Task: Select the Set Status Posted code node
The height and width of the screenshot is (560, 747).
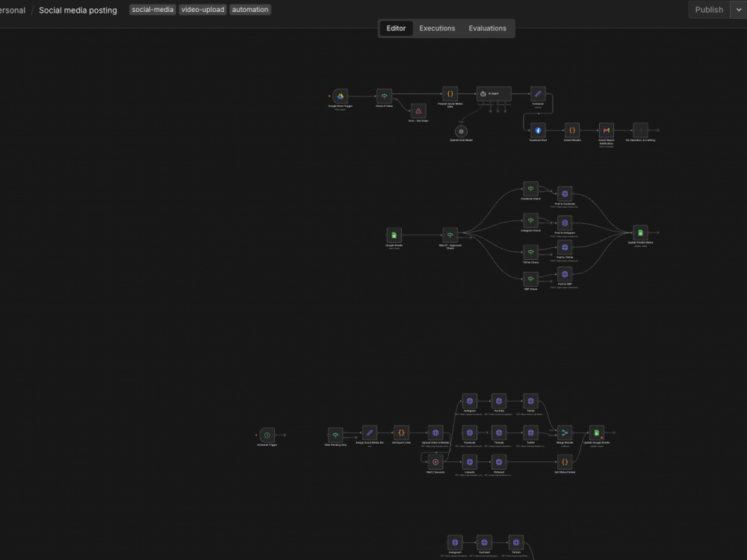Action: pos(565,462)
